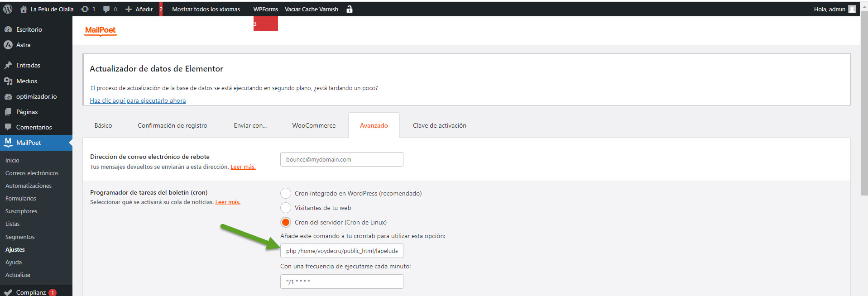The width and height of the screenshot is (868, 296).
Task: Click the vertical page scrollbar
Action: tap(864, 104)
